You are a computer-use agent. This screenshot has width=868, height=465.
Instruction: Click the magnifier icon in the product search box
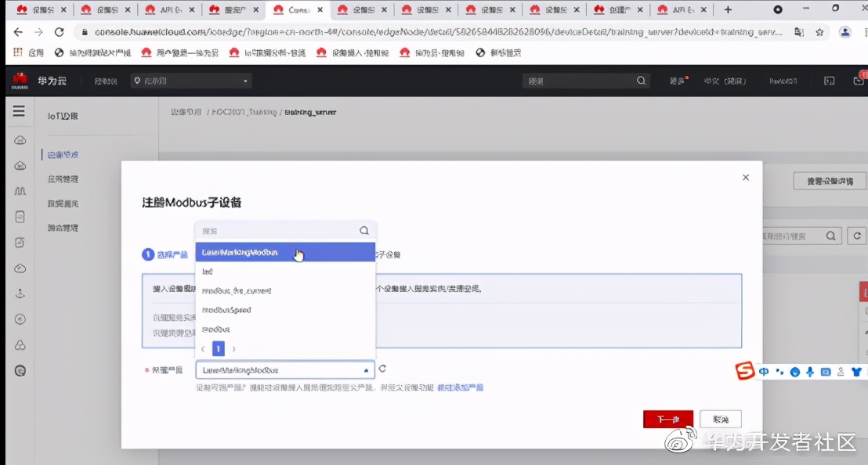click(363, 230)
